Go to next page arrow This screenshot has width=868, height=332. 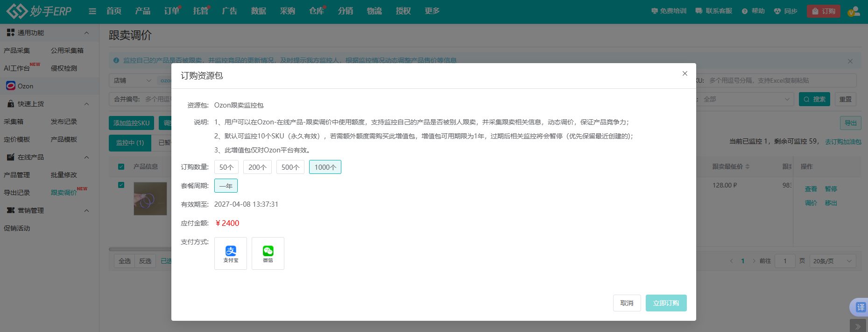coord(754,261)
